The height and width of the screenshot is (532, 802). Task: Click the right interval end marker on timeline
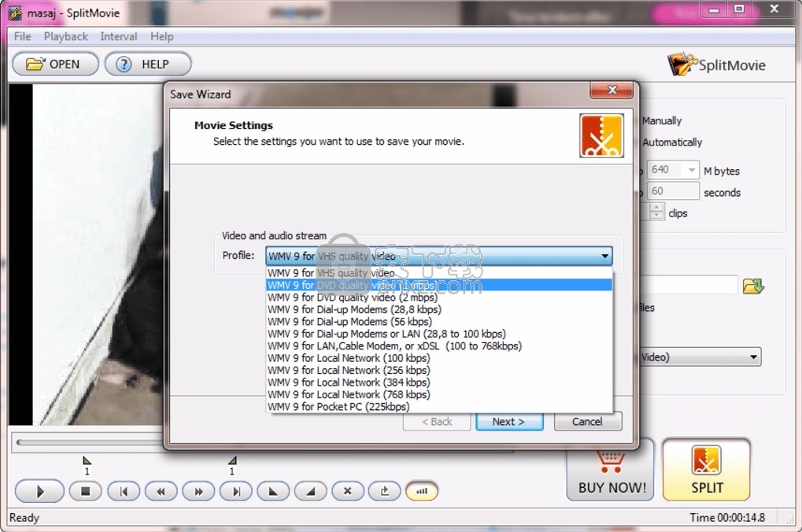coord(232,460)
